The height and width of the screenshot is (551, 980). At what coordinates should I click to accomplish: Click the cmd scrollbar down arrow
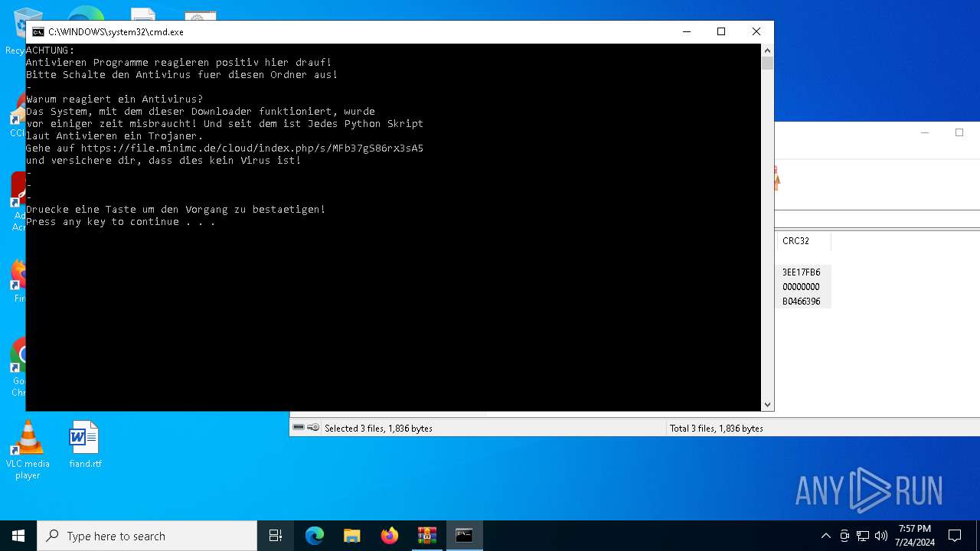[767, 405]
